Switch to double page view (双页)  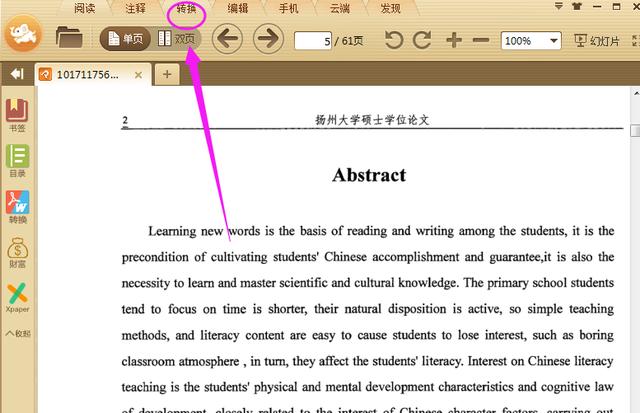177,39
